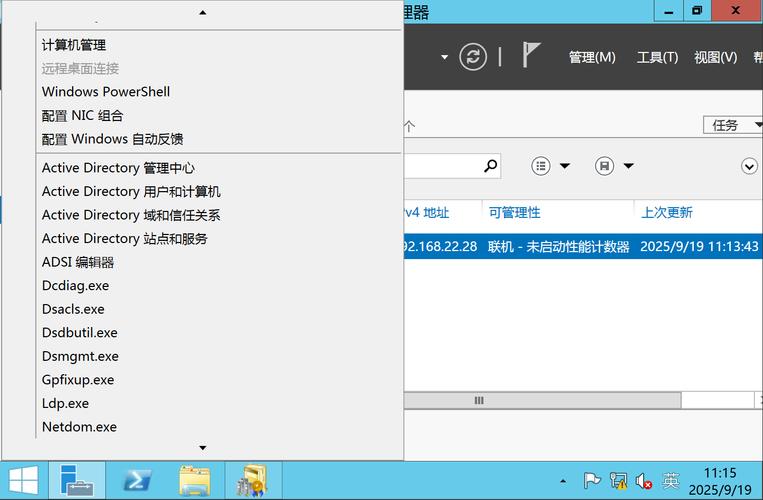Open 配置 Windows 自动反馈
763x500 pixels.
tap(112, 139)
